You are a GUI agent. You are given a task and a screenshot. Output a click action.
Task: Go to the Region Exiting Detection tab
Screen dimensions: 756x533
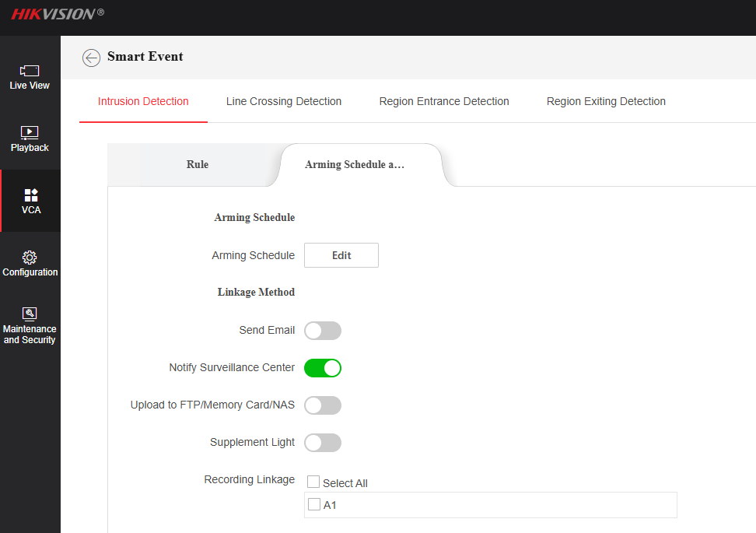click(606, 101)
